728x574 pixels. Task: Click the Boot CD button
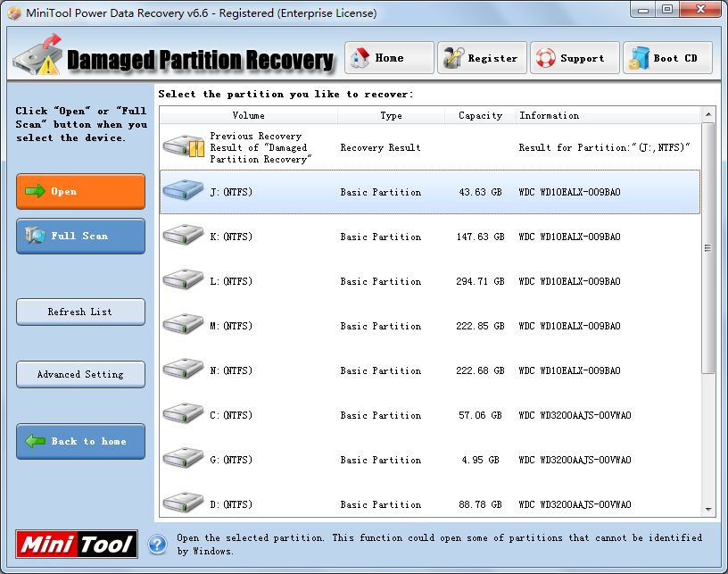pyautogui.click(x=667, y=58)
